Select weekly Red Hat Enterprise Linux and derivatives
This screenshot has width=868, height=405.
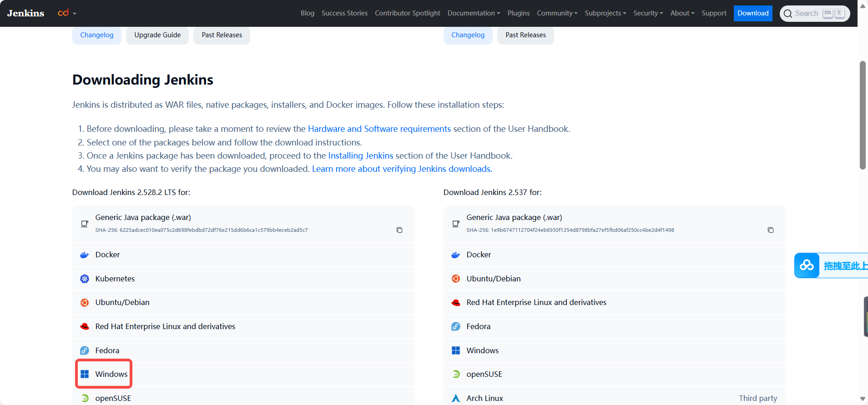point(615,302)
